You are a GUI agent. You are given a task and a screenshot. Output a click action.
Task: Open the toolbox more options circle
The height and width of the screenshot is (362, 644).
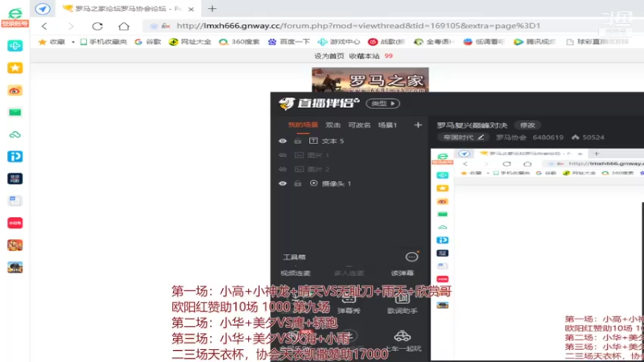click(x=411, y=257)
